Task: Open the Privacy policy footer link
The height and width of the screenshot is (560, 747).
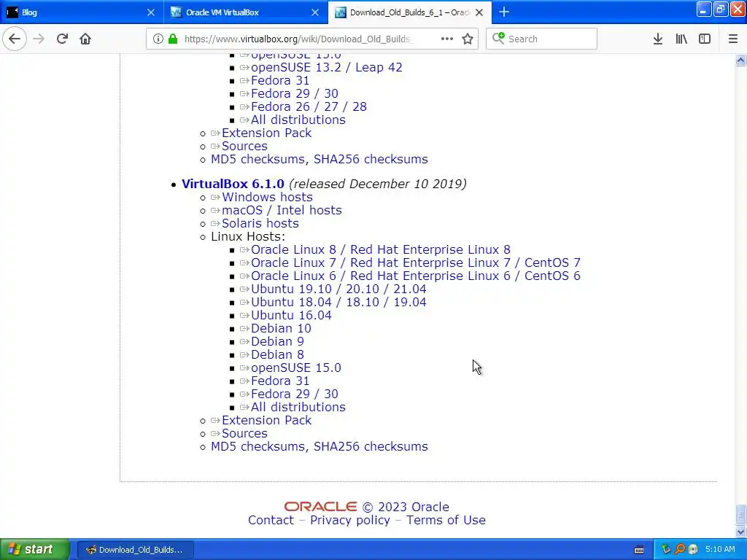Action: pyautogui.click(x=350, y=520)
